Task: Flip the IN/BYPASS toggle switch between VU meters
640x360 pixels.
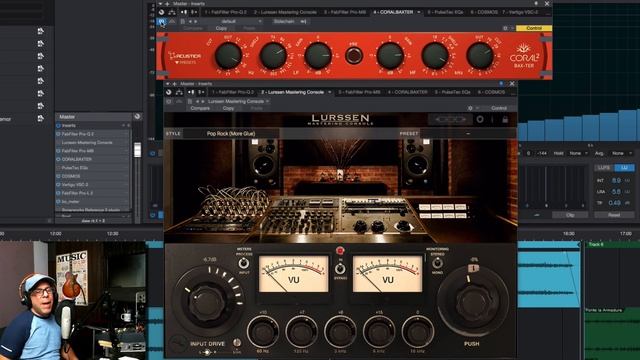Action: pos(340,269)
